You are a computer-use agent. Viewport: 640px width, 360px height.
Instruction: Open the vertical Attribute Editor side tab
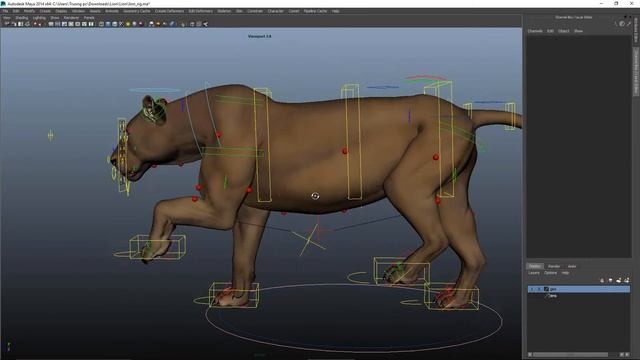pos(636,31)
